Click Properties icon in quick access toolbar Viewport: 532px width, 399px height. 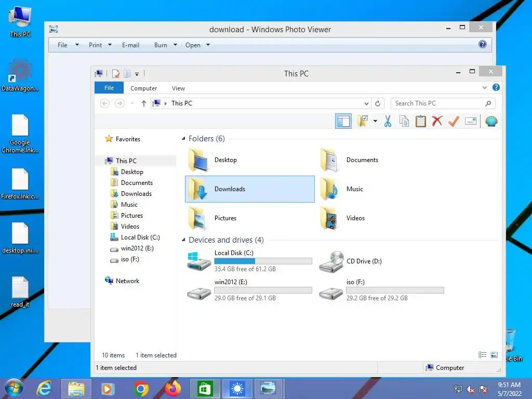tap(116, 74)
